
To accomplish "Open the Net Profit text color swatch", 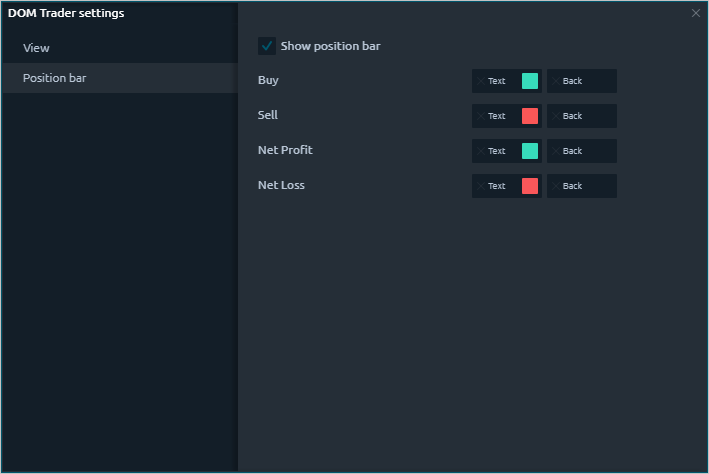I will point(530,151).
